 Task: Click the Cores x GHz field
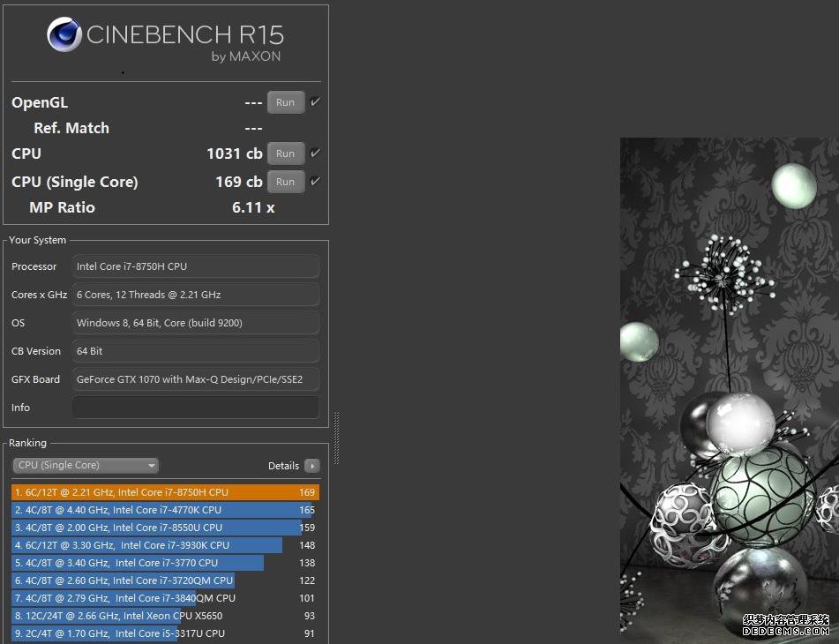pos(196,295)
